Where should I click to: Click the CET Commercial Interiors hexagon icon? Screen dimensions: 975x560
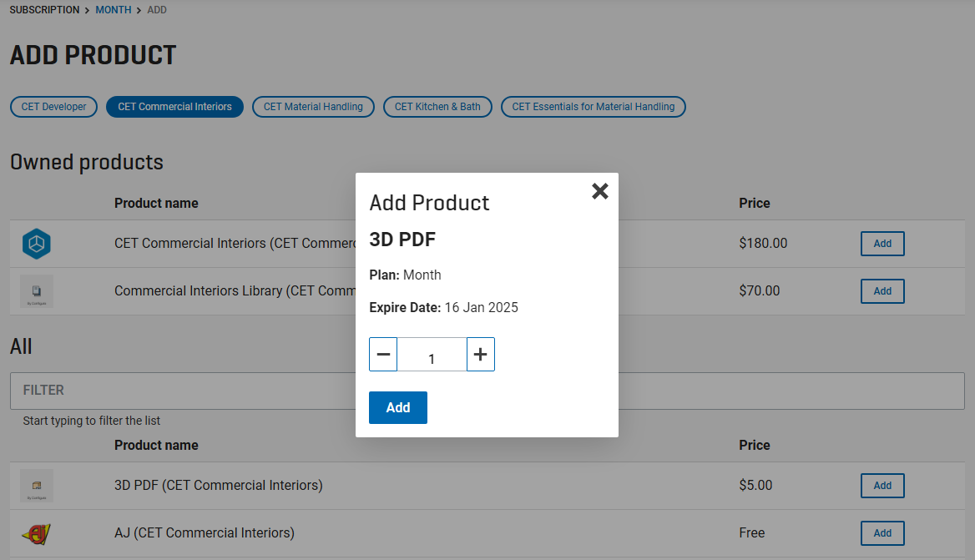[37, 244]
